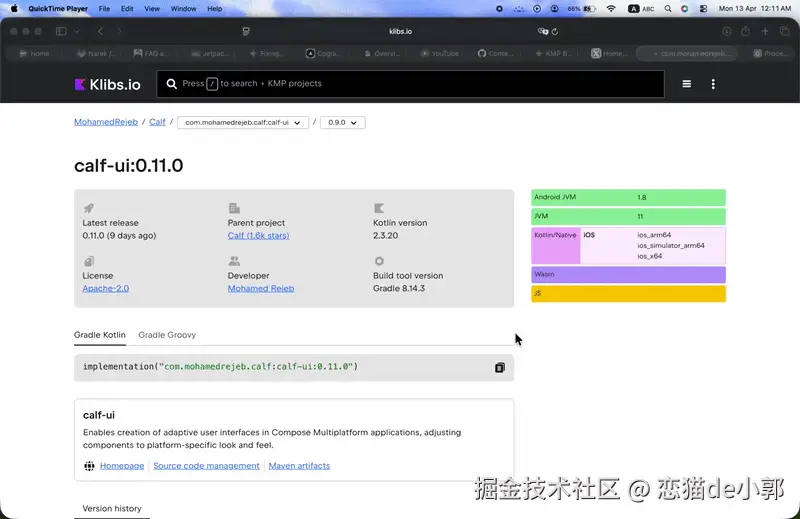The image size is (800, 519).
Task: Open Control Center in menu bar
Action: point(703,9)
